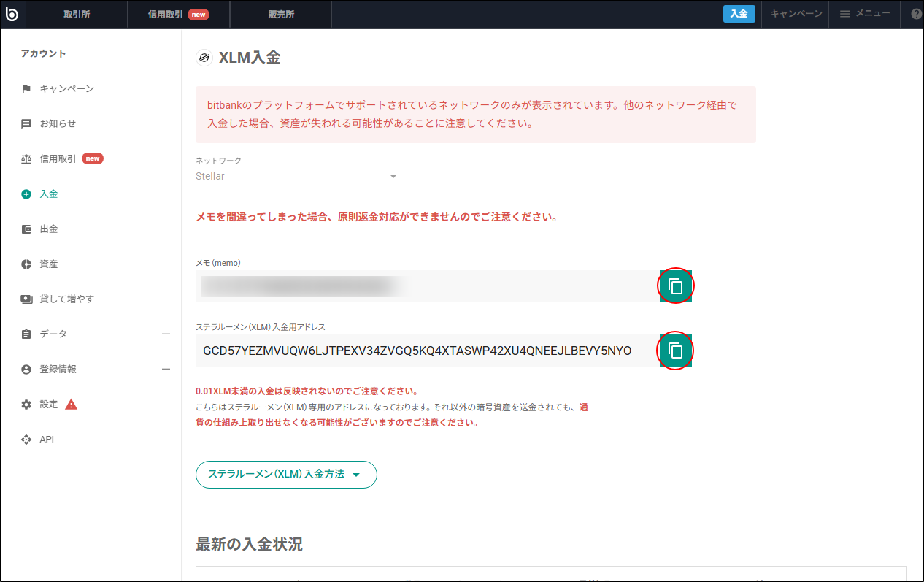Click the 入金 button in the header
Image resolution: width=924 pixels, height=582 pixels.
[739, 14]
